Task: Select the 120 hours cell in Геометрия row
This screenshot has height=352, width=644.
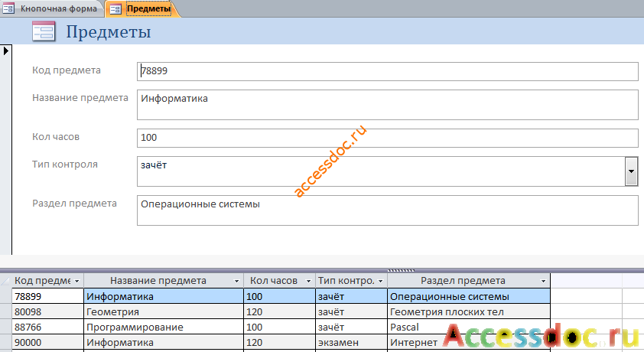Action: click(x=279, y=311)
